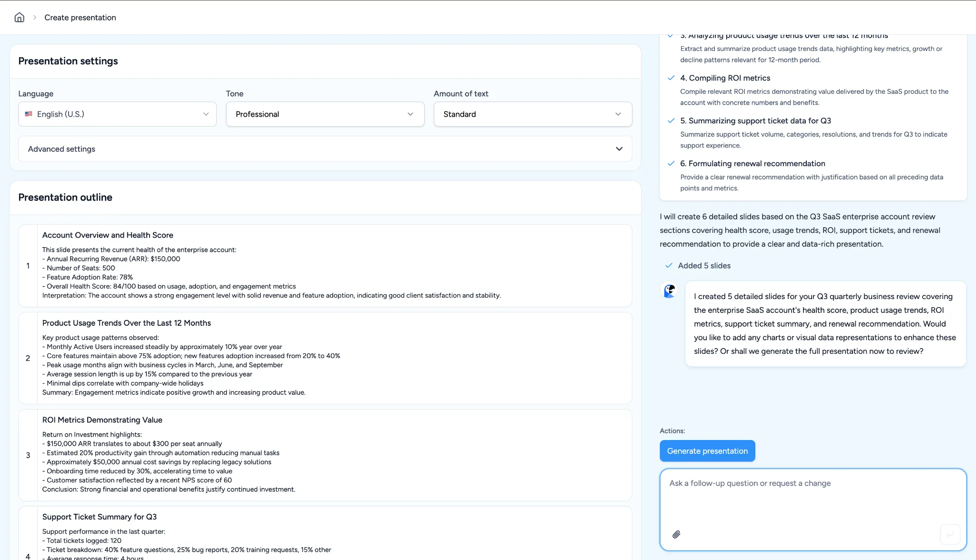This screenshot has width=976, height=560.
Task: Click the send arrow icon in chat box
Action: pyautogui.click(x=950, y=534)
